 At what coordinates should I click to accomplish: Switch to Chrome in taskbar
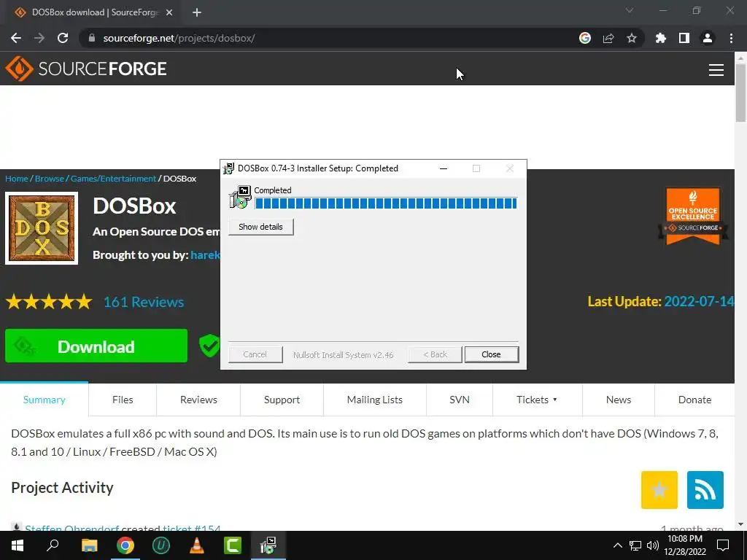pyautogui.click(x=125, y=545)
